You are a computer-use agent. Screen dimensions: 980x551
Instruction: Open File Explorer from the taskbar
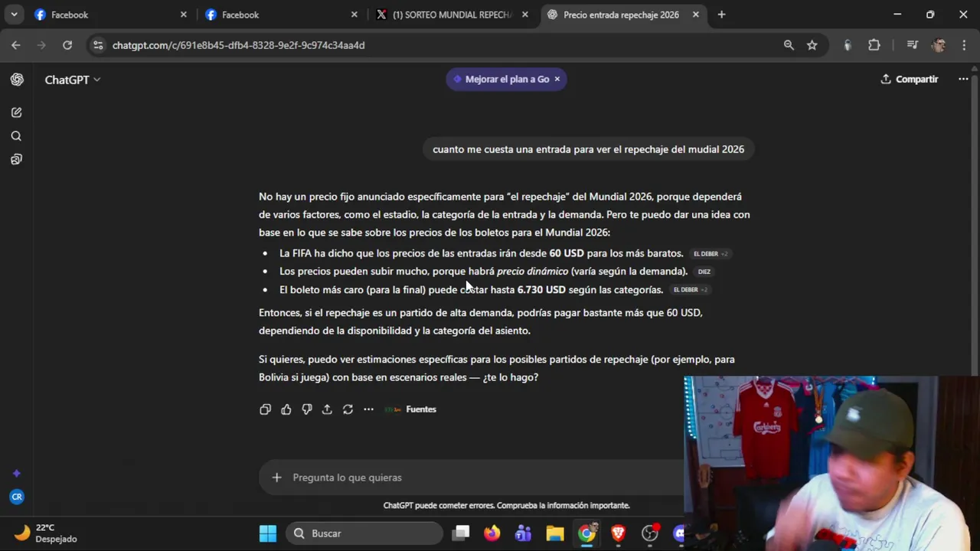(555, 533)
